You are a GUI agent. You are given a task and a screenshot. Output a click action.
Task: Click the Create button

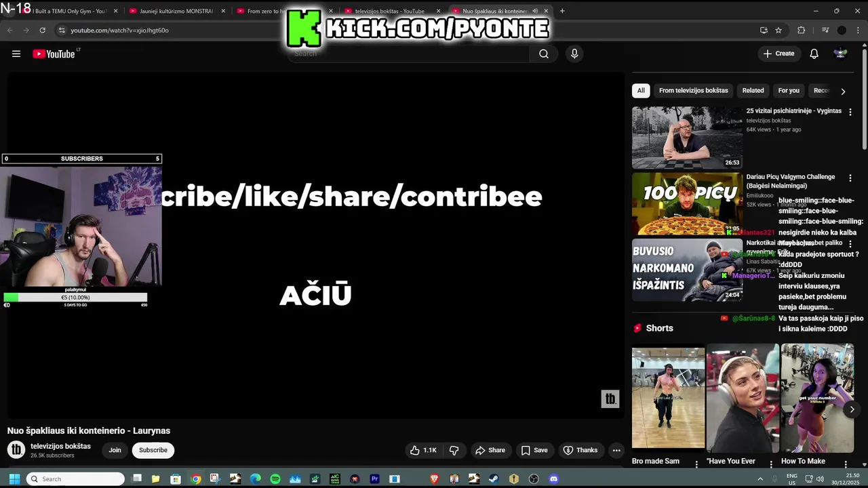[778, 54]
